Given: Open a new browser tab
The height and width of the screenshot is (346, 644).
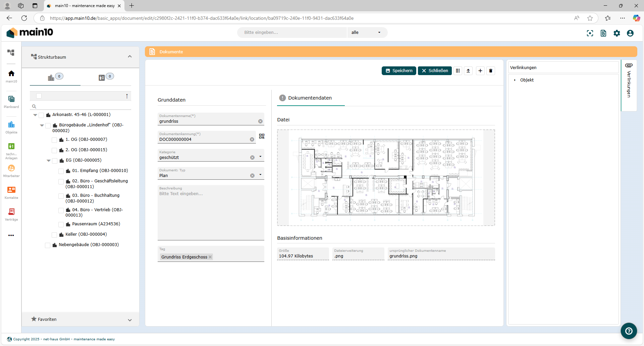Looking at the screenshot, I should click(131, 6).
